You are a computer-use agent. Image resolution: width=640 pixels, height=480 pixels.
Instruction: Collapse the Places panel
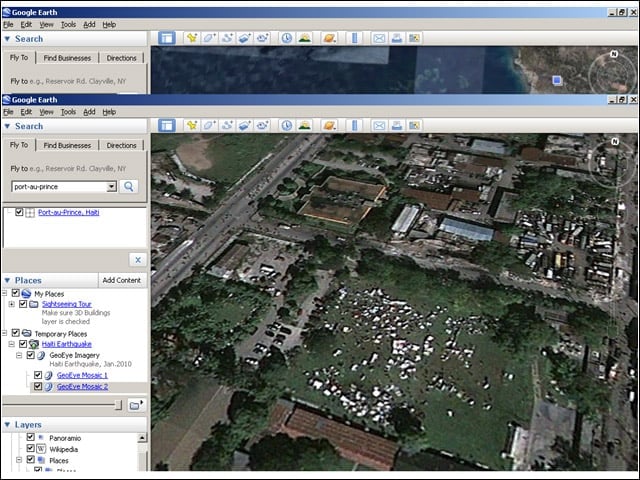[x=7, y=280]
